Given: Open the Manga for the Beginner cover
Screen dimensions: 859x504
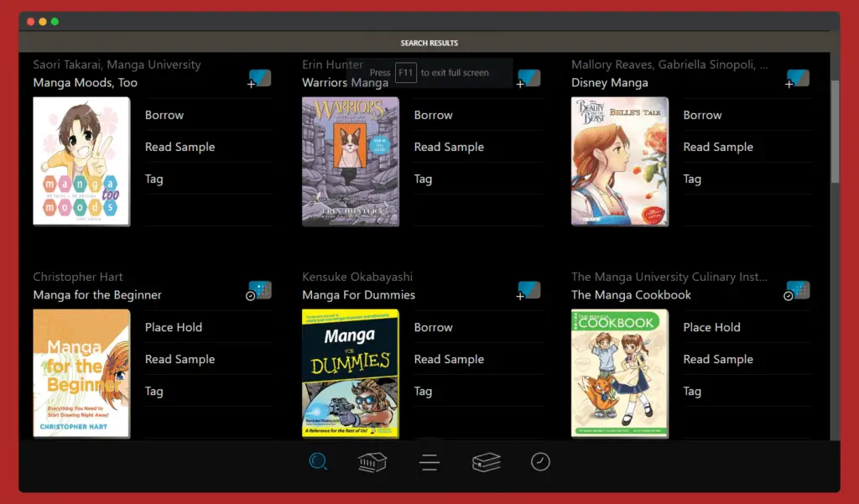Looking at the screenshot, I should click(x=81, y=373).
